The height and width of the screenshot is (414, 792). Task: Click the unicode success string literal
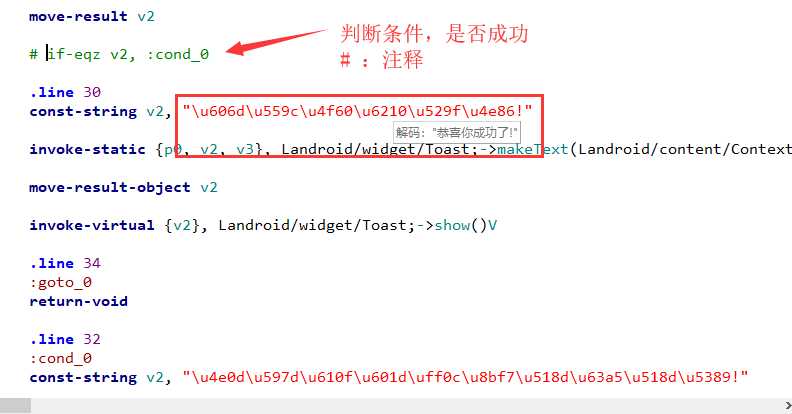(x=357, y=111)
